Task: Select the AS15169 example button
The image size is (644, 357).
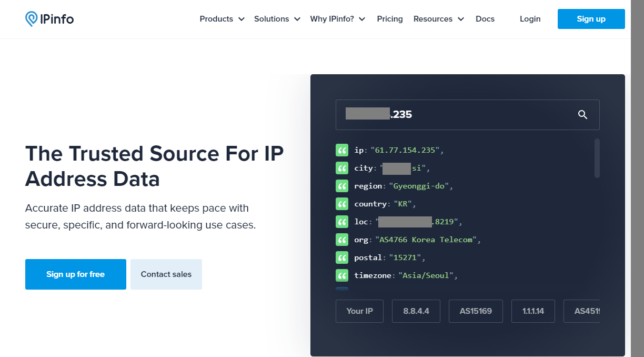Action: [x=476, y=311]
